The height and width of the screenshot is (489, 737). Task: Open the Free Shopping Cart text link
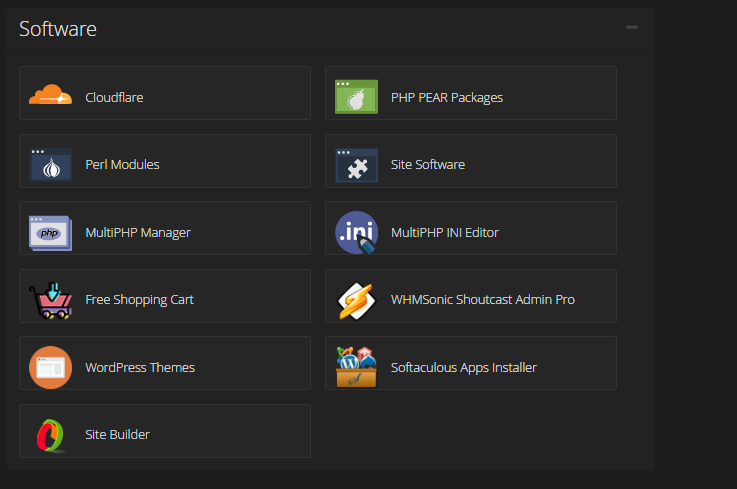point(139,300)
